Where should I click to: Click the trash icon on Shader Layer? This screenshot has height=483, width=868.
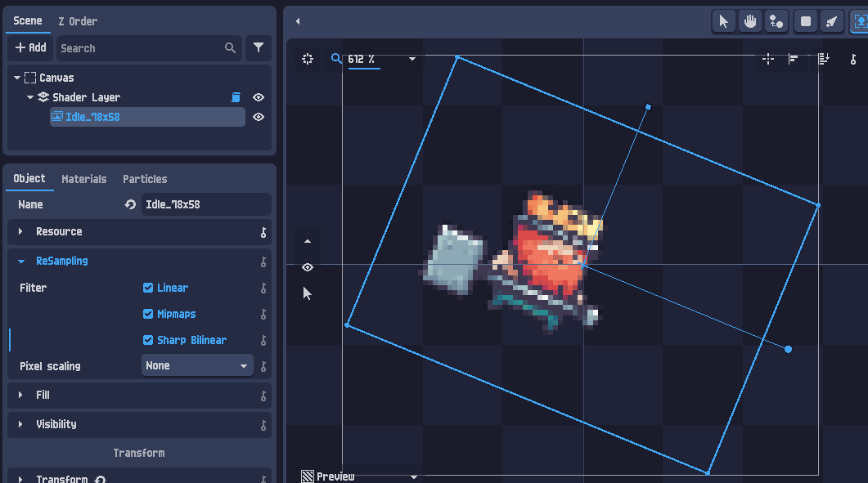coord(236,96)
